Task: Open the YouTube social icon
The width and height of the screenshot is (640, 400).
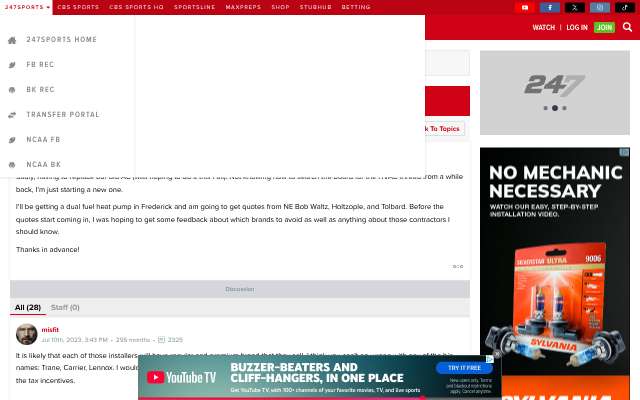Action: pos(525,7)
